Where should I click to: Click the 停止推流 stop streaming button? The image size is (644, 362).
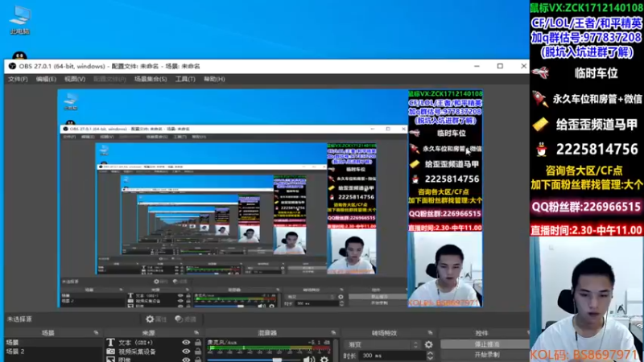click(x=485, y=344)
